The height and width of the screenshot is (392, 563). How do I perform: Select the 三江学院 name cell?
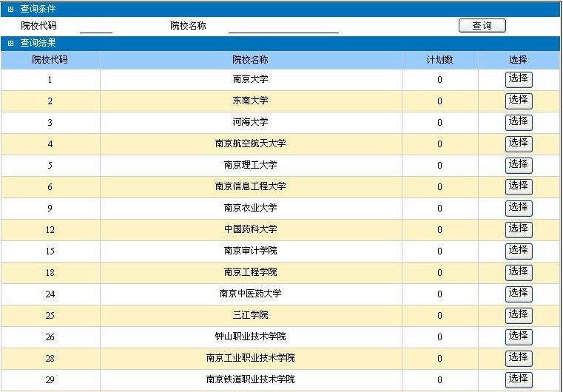pos(251,316)
